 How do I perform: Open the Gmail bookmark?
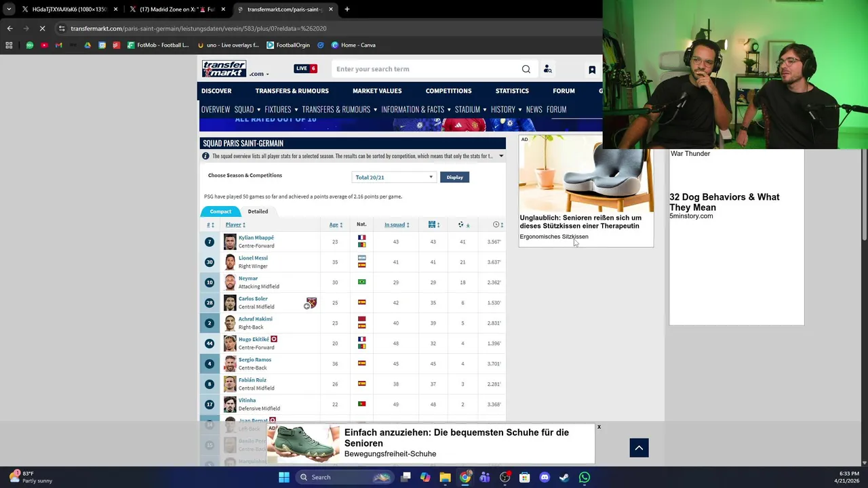click(58, 45)
